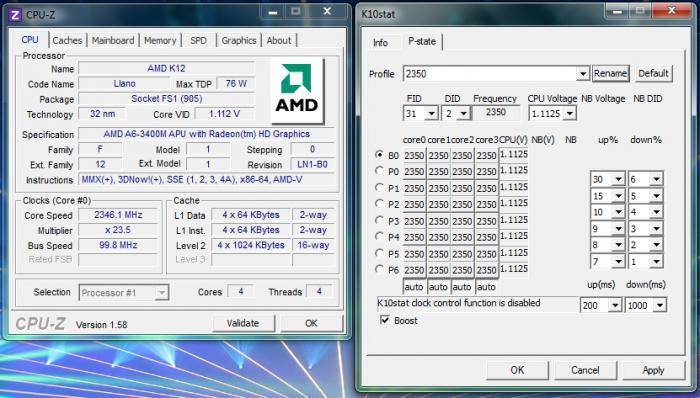
Task: Click Apply in the K10stat window
Action: [x=654, y=370]
